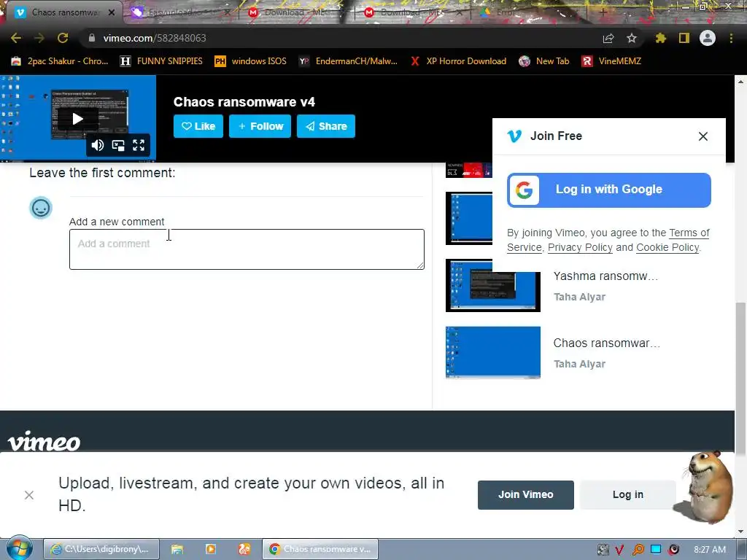This screenshot has width=747, height=560.
Task: Click the Log in button in banner
Action: [x=627, y=495]
